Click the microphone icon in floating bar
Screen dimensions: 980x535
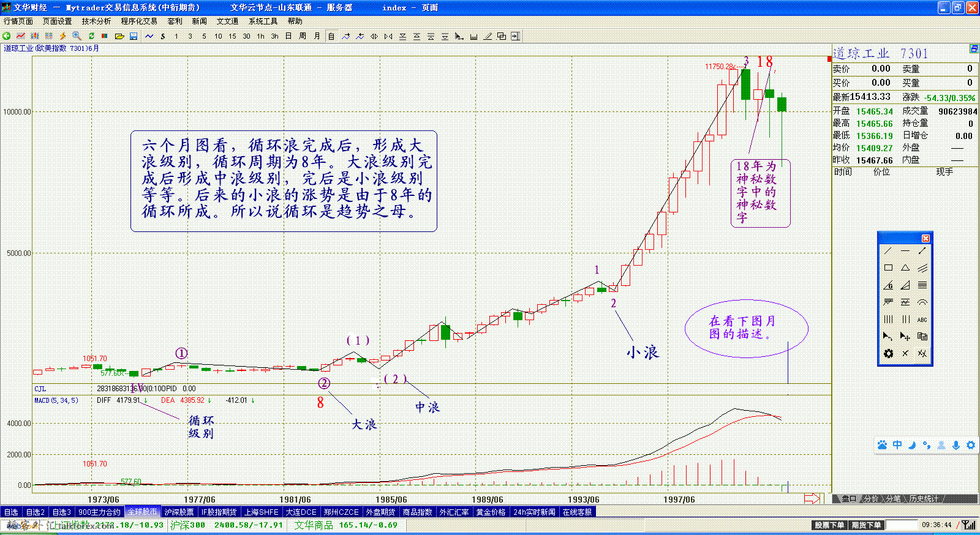coord(956,445)
